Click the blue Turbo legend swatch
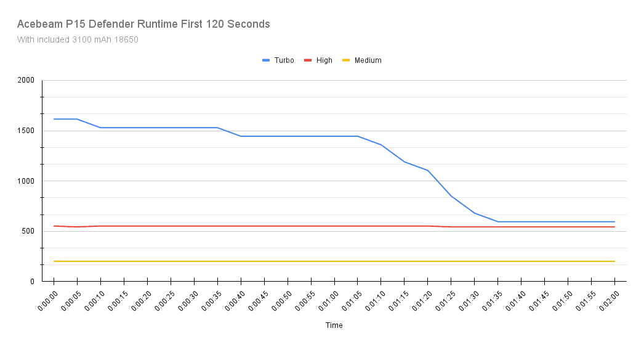644x347 pixels. [266, 60]
